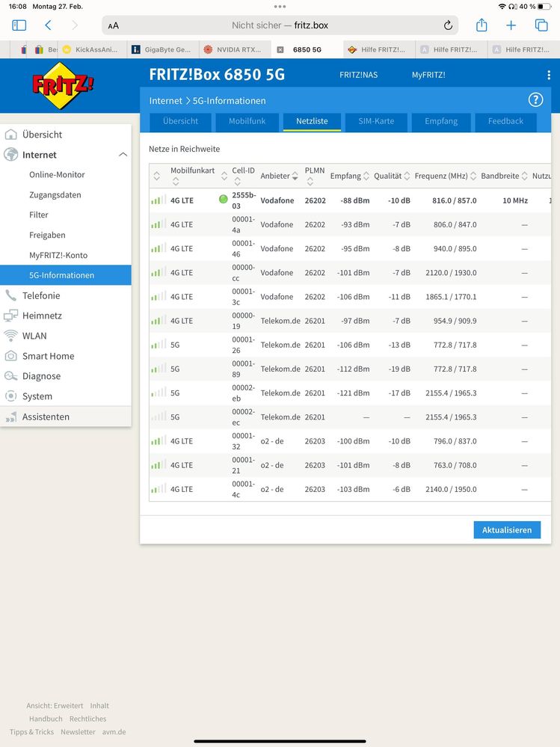This screenshot has height=747, width=560.
Task: Click the WLAN wifi icon
Action: [10, 336]
